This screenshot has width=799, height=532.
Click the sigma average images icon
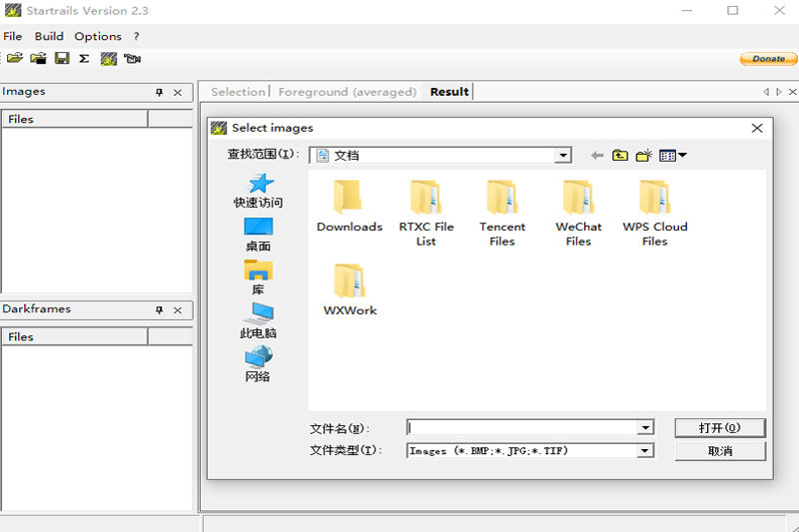(x=84, y=59)
